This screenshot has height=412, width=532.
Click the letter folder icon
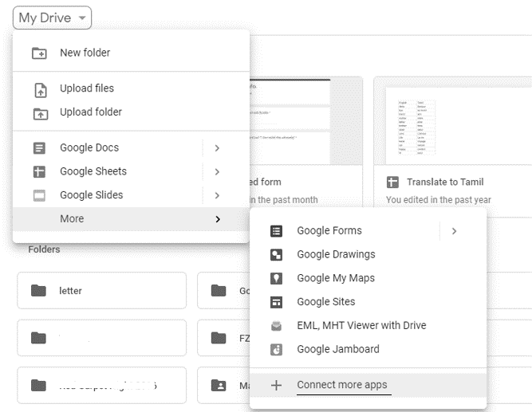click(38, 291)
